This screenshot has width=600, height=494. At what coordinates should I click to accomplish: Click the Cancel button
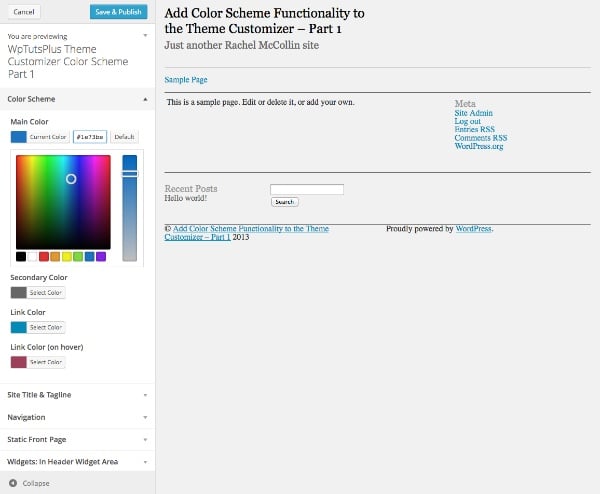pos(24,12)
